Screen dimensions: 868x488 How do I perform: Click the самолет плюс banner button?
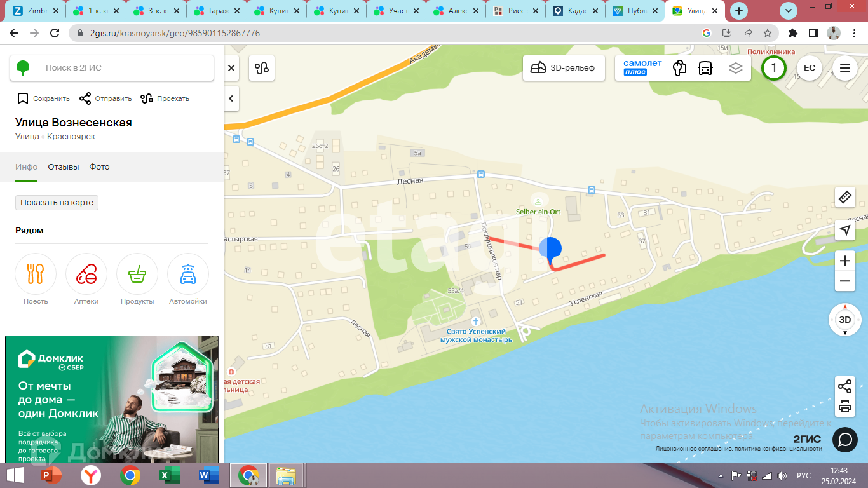point(642,68)
